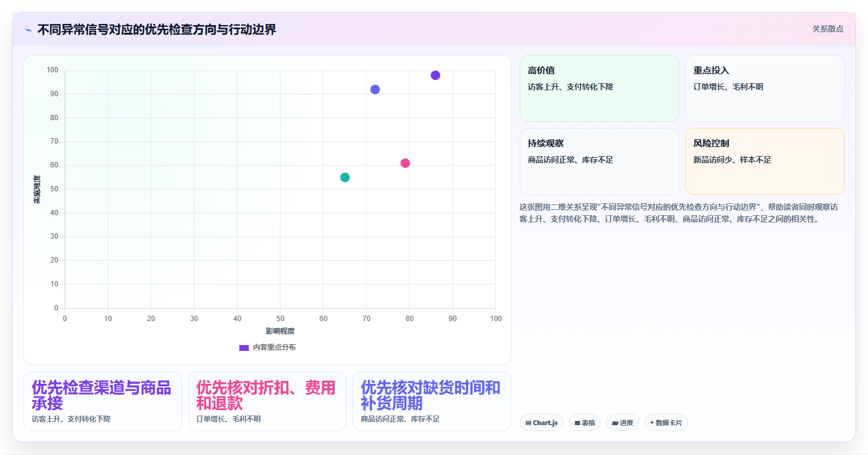
Task: Click the 优先检查渠道与商品承接 card heading
Action: click(x=102, y=395)
